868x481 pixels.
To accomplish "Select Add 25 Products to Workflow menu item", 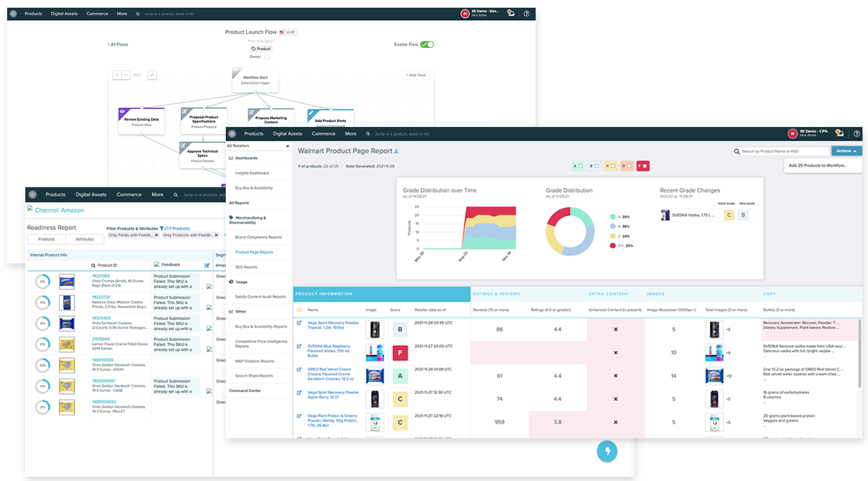I will [823, 165].
